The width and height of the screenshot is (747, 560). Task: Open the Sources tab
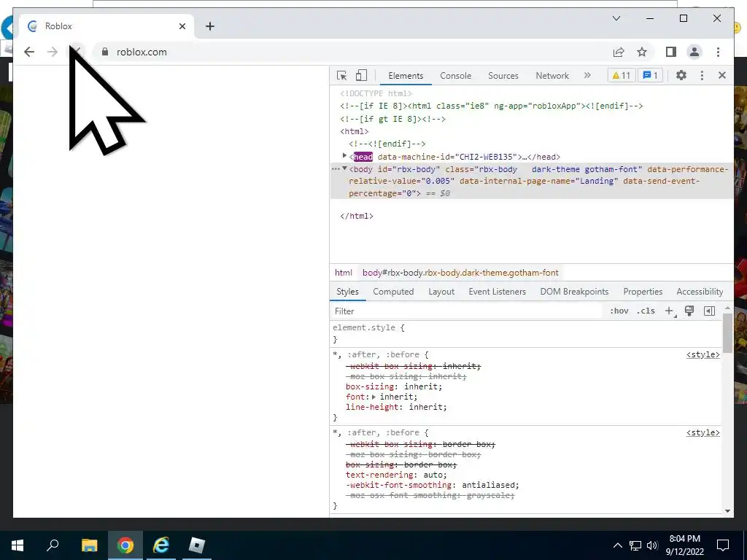(503, 76)
